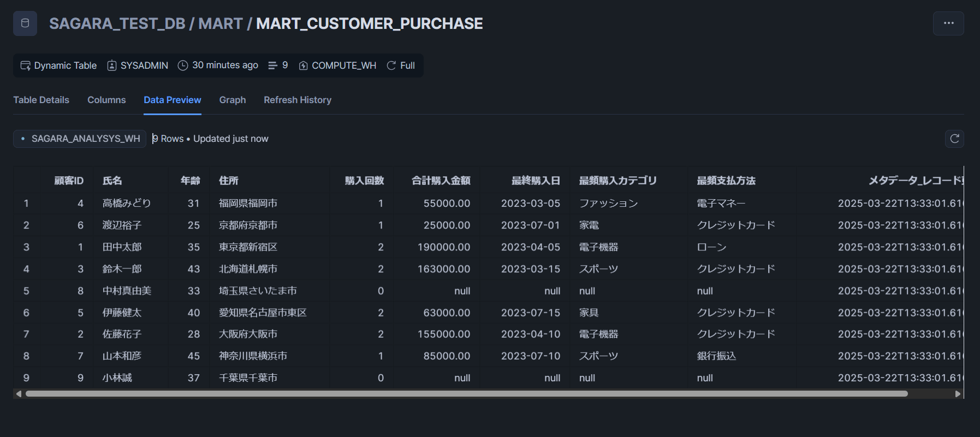Click the address cell 埼玉県さいたま市
This screenshot has width=980, height=437.
(x=258, y=291)
